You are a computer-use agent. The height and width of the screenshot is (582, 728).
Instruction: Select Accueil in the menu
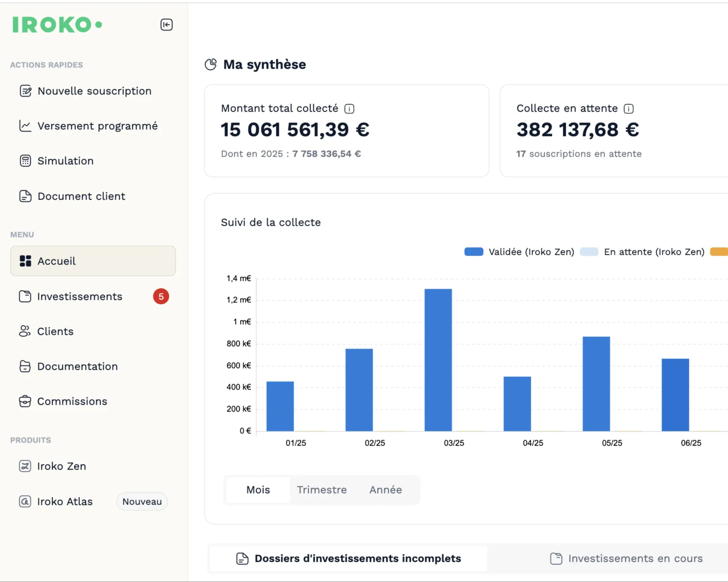(93, 261)
